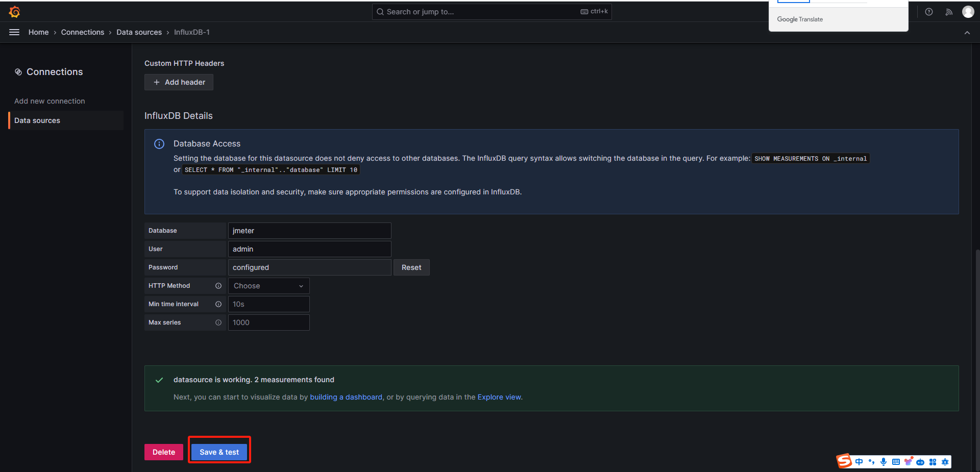Screen dimensions: 980x472
Task: Follow the building a dashboard link
Action: (346, 397)
